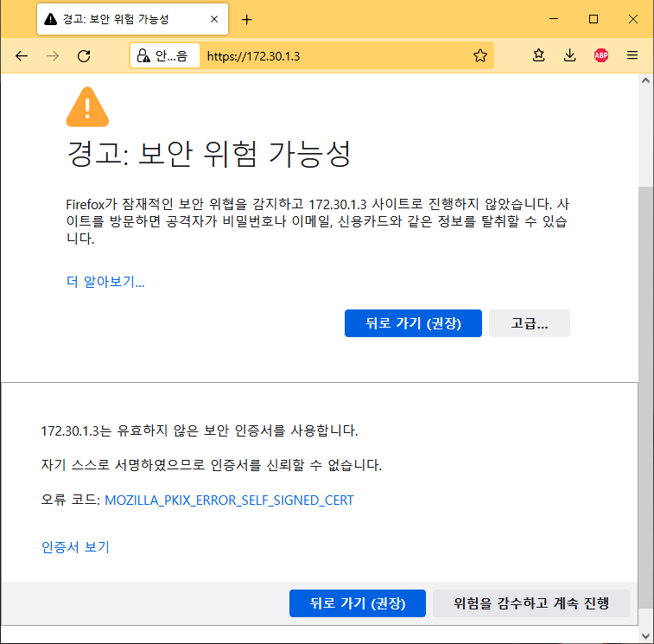654x644 pixels.
Task: Open the bookmarks toolbar star-tray icon
Action: coord(538,55)
